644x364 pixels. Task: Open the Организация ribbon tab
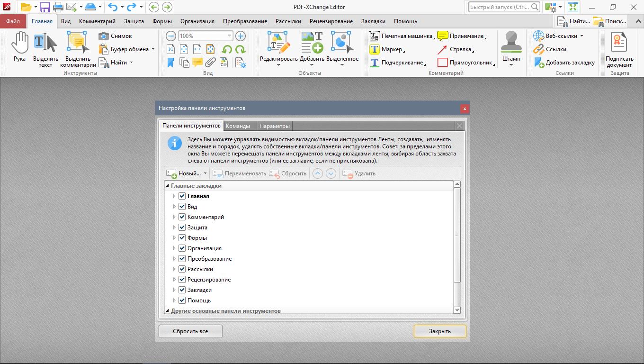tap(197, 21)
